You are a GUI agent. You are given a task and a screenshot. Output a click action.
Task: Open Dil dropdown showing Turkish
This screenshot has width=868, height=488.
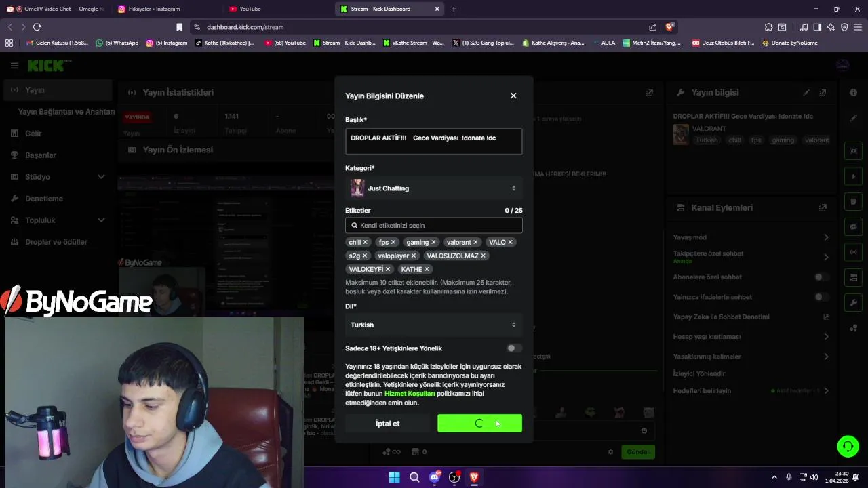pos(434,325)
